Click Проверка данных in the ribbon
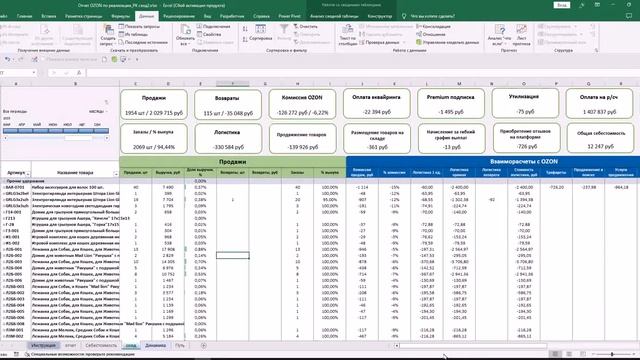 tap(379, 42)
